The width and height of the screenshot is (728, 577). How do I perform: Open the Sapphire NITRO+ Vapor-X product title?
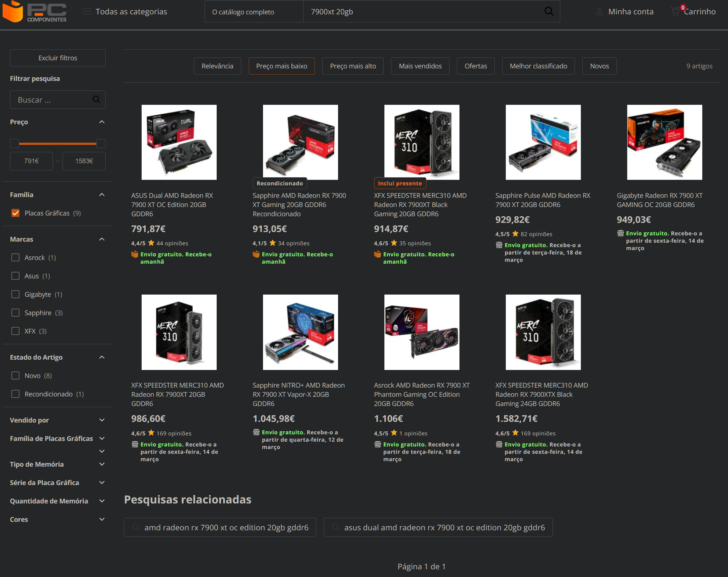(x=298, y=394)
